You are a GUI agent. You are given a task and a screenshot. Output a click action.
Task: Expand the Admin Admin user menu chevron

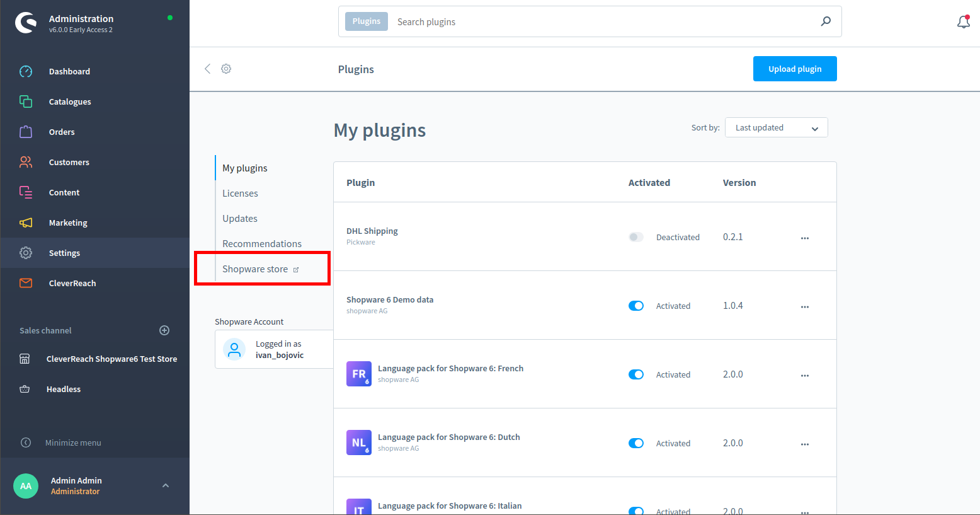click(166, 485)
